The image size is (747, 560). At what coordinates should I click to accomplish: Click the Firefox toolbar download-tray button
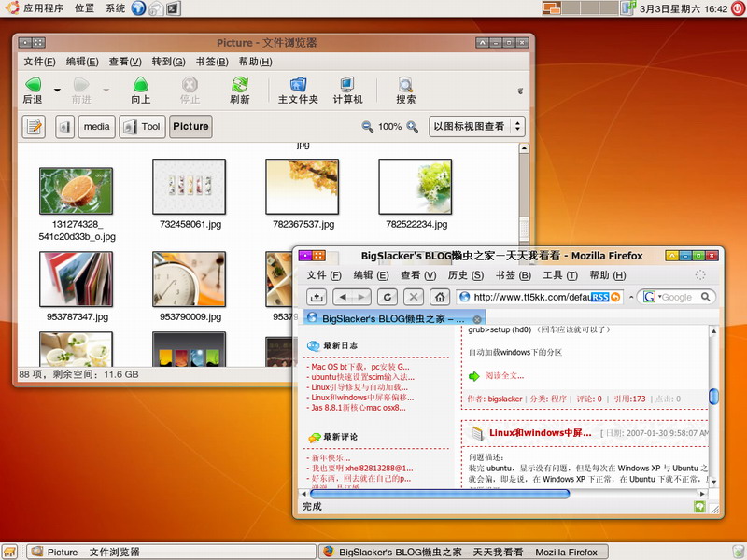click(317, 297)
